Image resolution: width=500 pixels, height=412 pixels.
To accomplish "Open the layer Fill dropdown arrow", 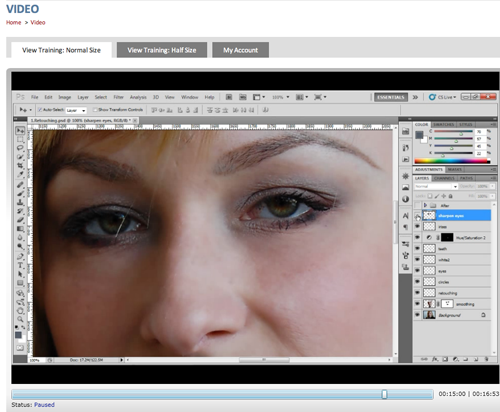I will click(492, 196).
